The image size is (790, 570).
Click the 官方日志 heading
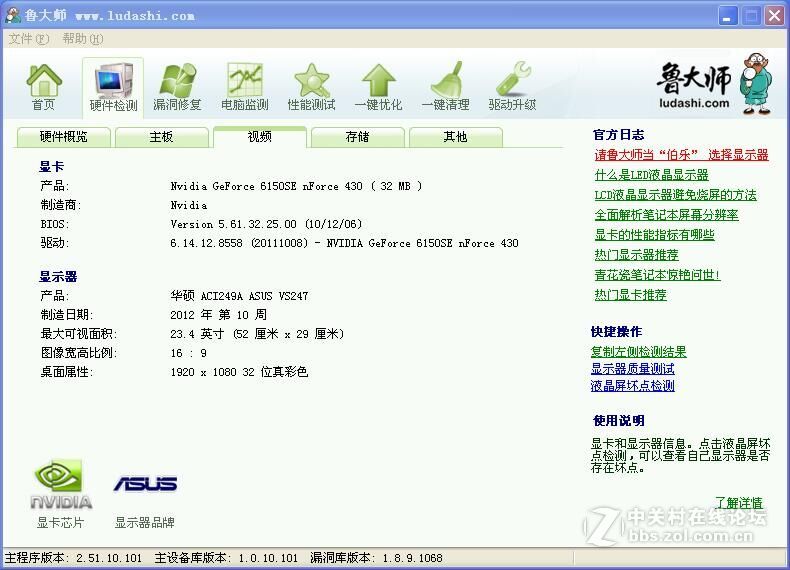click(619, 135)
